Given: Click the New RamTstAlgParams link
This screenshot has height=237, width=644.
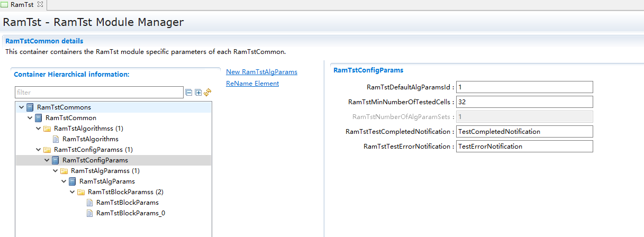Looking at the screenshot, I should 261,72.
